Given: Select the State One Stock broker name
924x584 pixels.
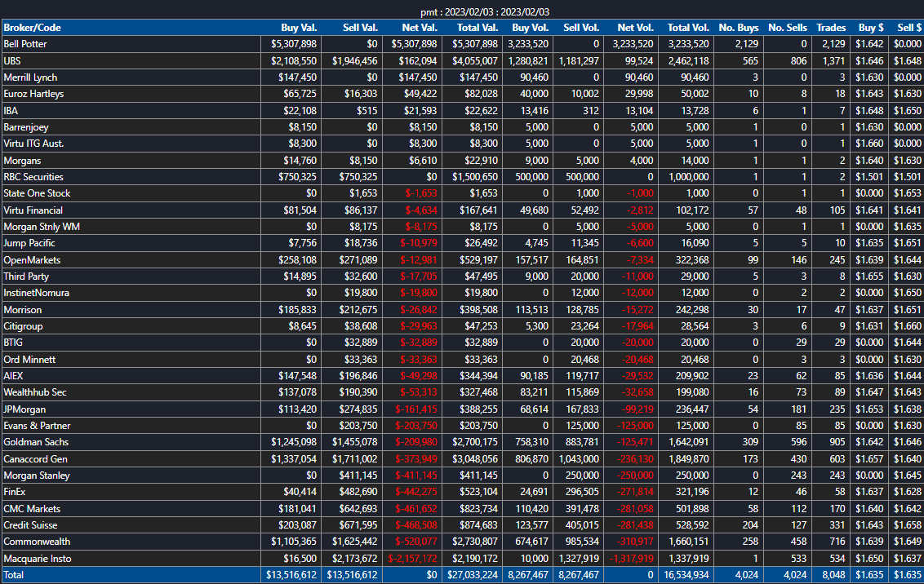Looking at the screenshot, I should [x=37, y=193].
